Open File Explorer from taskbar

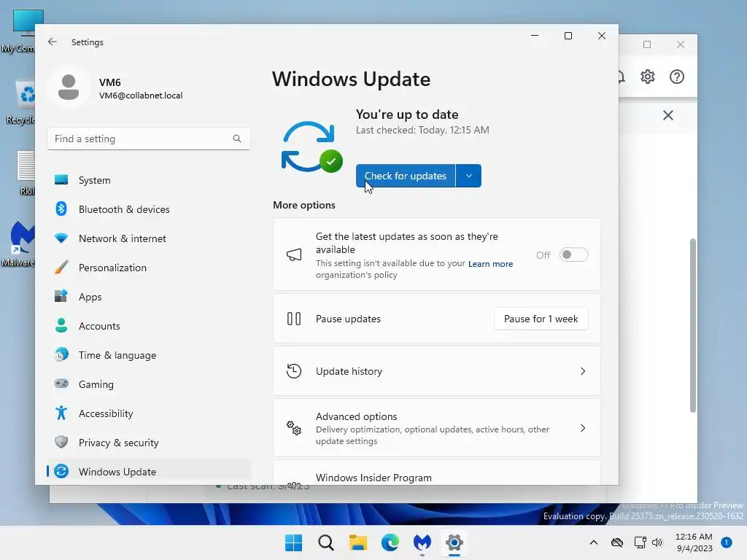(357, 542)
